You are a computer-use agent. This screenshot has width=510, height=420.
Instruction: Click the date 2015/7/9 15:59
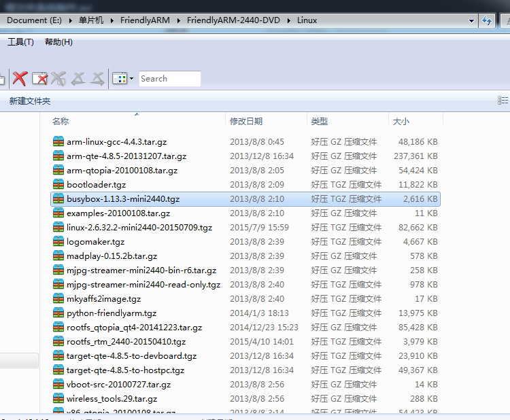pyautogui.click(x=259, y=228)
